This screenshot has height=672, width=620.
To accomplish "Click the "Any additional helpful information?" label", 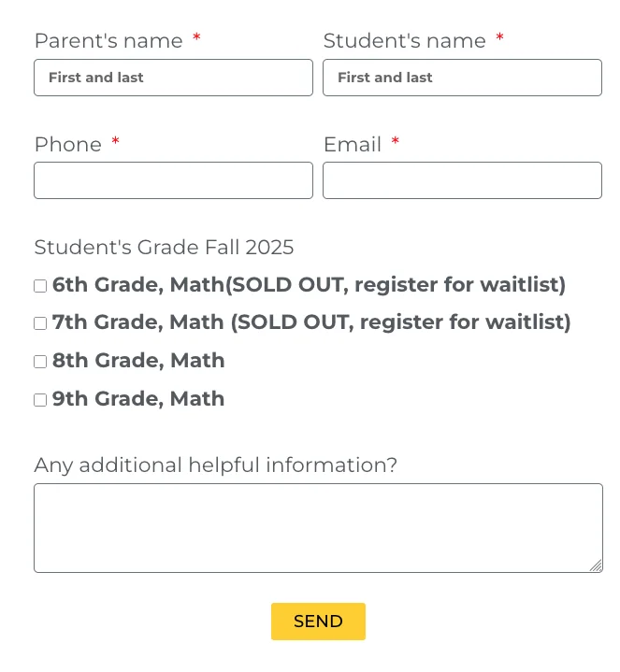I will point(215,465).
